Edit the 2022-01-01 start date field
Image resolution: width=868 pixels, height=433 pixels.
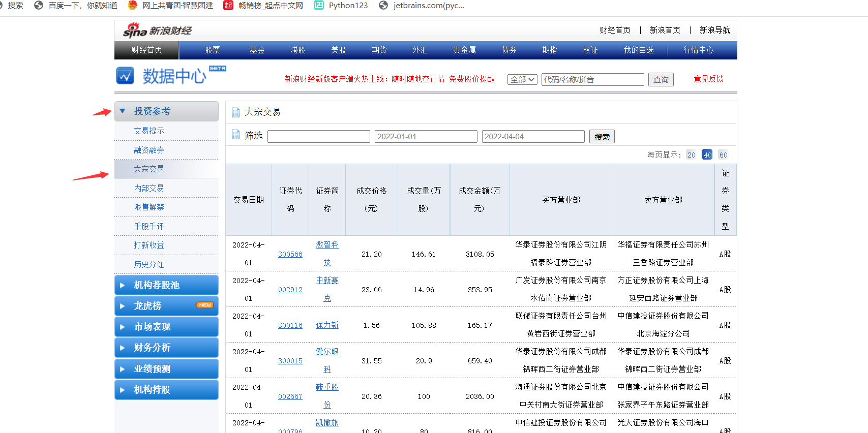pos(426,137)
